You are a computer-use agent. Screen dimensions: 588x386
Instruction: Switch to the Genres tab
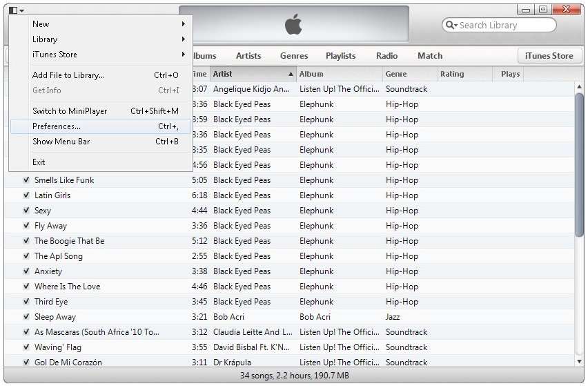(x=294, y=56)
